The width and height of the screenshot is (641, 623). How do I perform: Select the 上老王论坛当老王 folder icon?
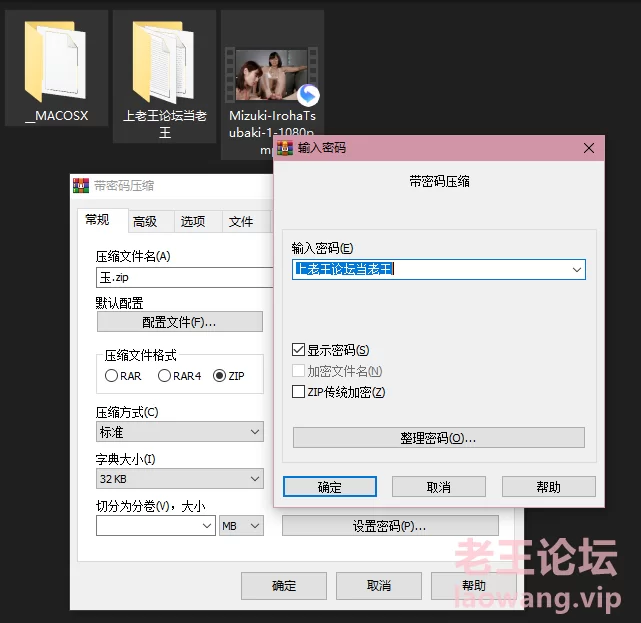pos(163,61)
